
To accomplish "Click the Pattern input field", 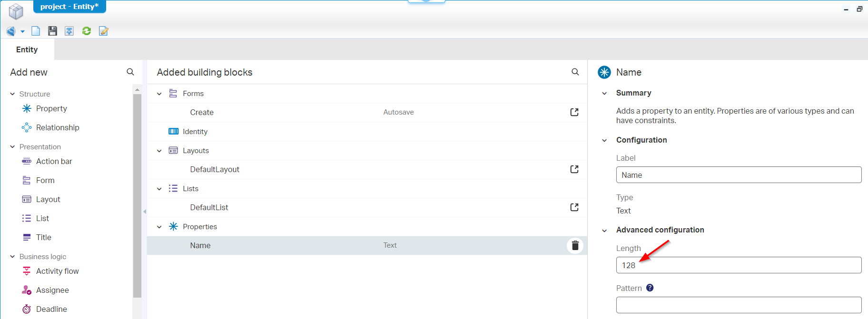I will 739,305.
